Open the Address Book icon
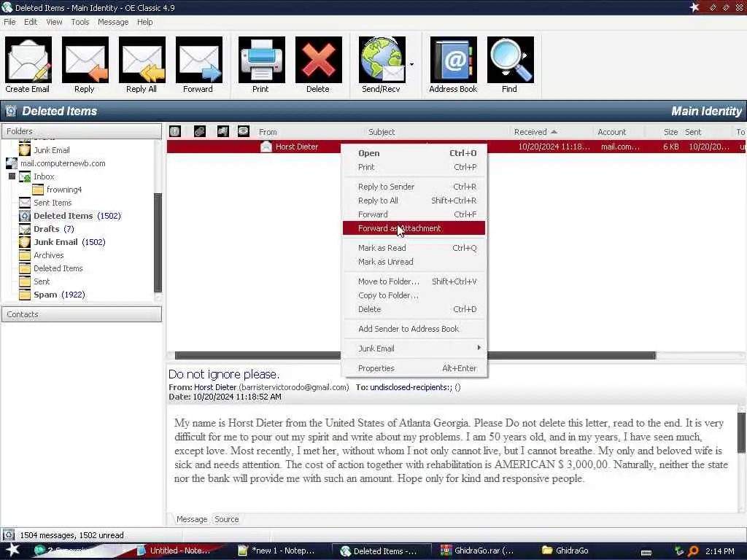Screen dimensions: 747x560 tap(454, 60)
